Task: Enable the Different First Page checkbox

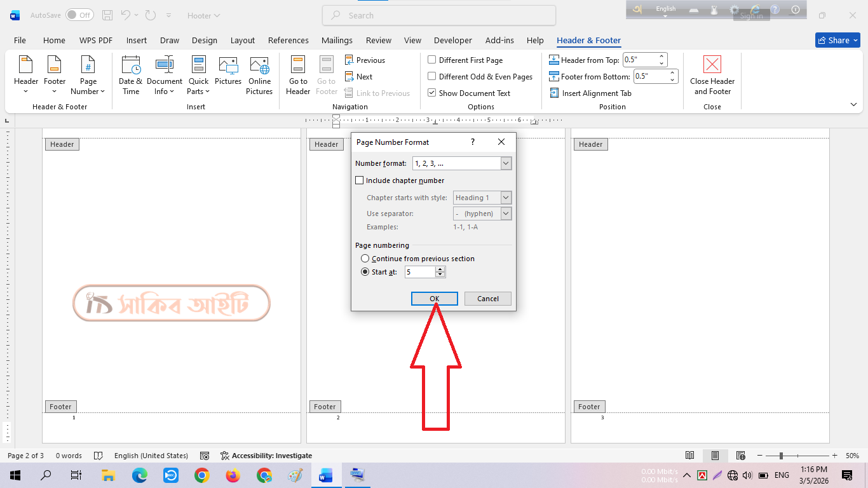Action: [x=432, y=60]
